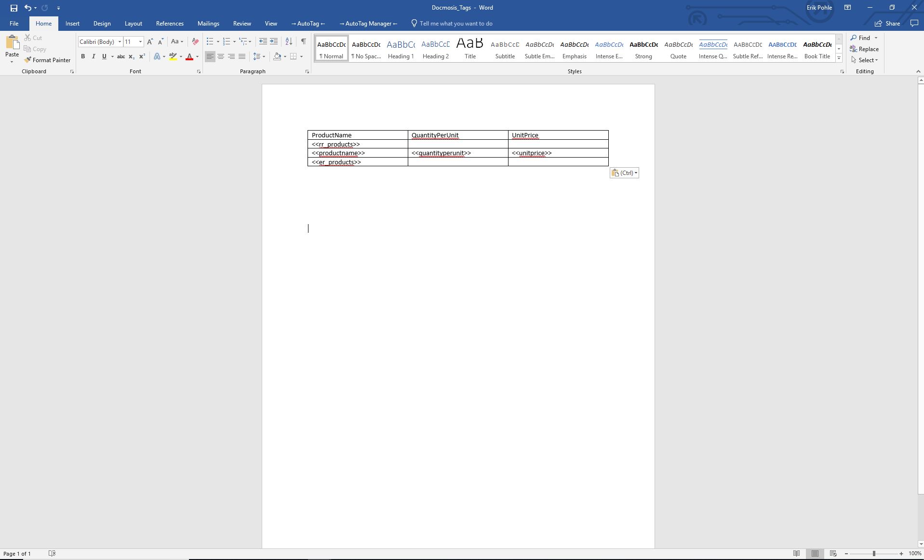The width and height of the screenshot is (924, 560).
Task: Switch to the Layout tab
Action: click(x=133, y=24)
